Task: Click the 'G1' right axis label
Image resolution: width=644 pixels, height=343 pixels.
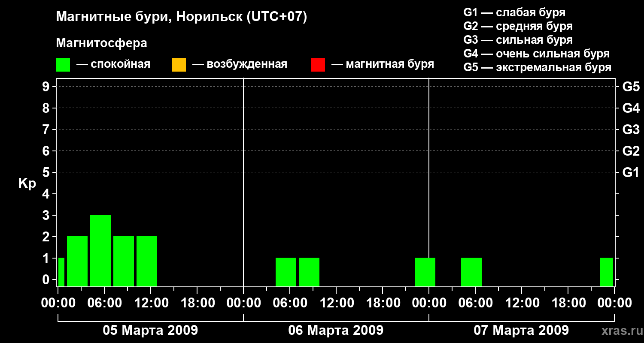Action: coord(631,172)
